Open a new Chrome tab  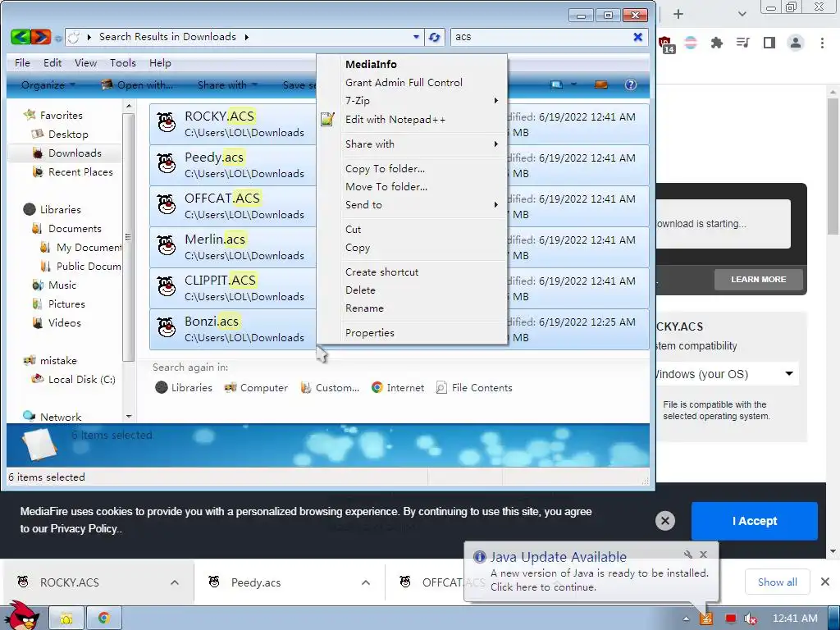click(x=678, y=14)
